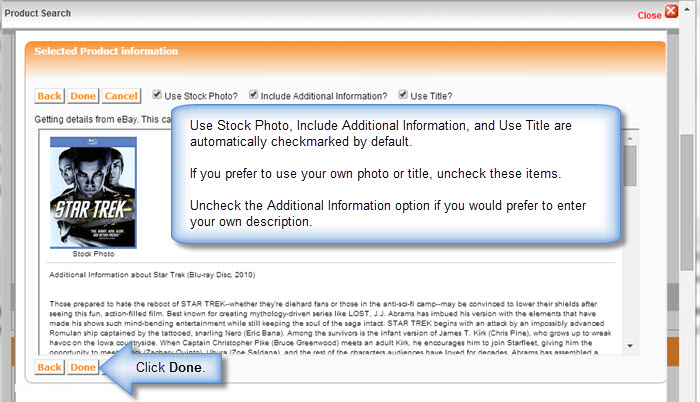
Task: Uncheck the Use Stock Photo checkbox
Action: click(157, 94)
